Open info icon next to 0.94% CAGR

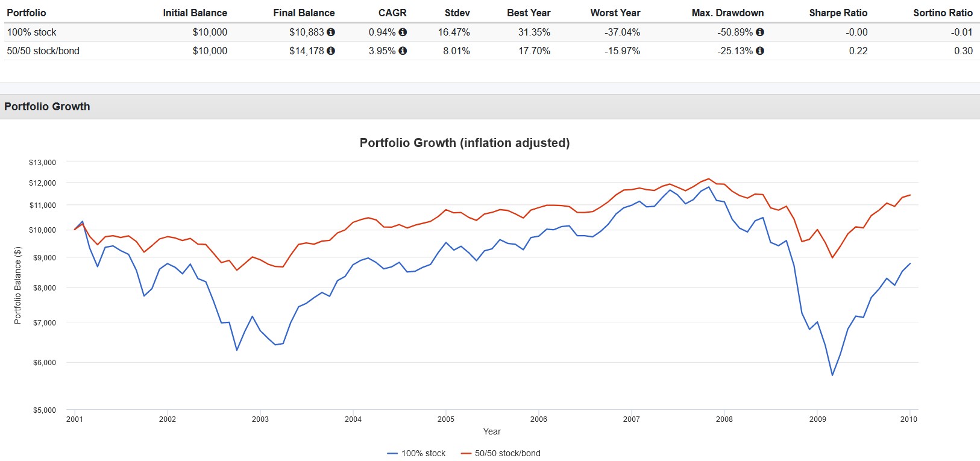[403, 32]
